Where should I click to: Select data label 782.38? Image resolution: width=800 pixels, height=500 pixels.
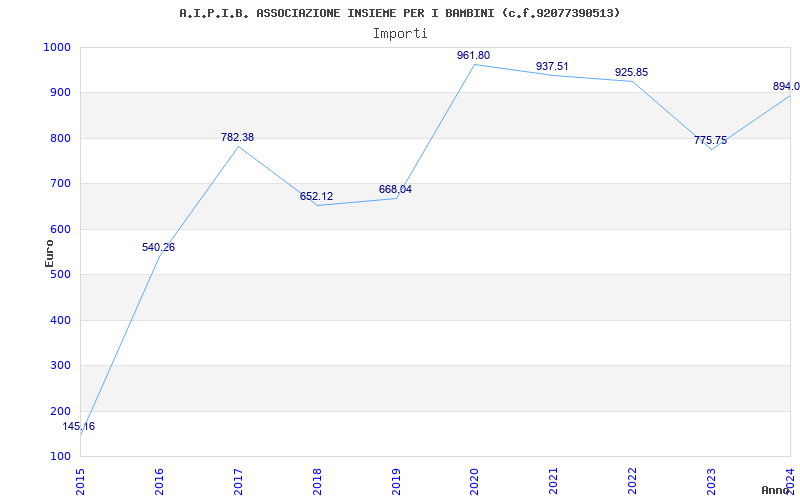(237, 137)
